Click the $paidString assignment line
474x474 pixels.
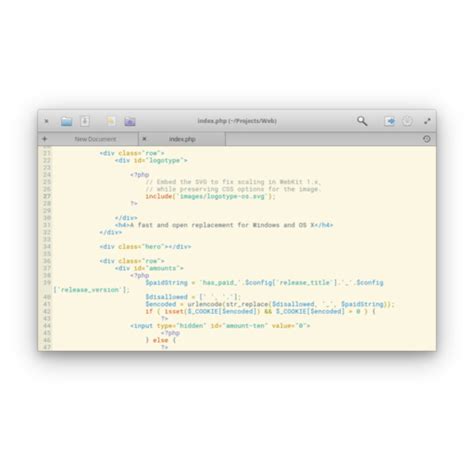click(264, 283)
